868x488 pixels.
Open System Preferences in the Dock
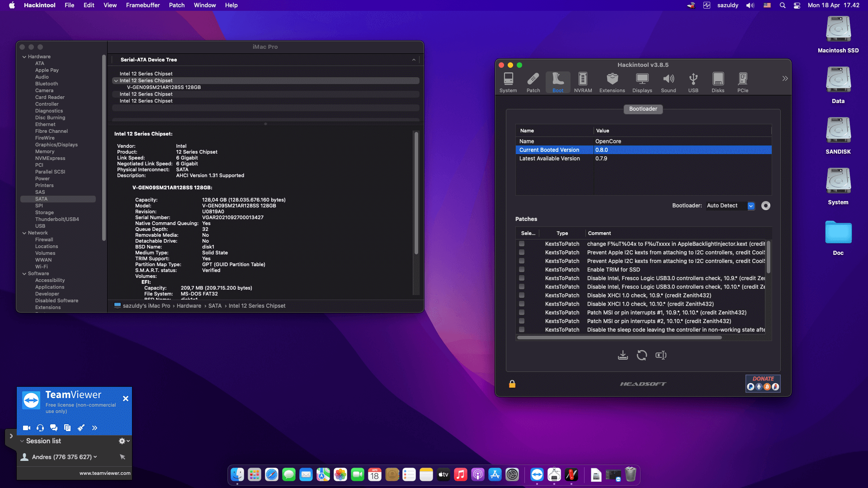pyautogui.click(x=512, y=474)
